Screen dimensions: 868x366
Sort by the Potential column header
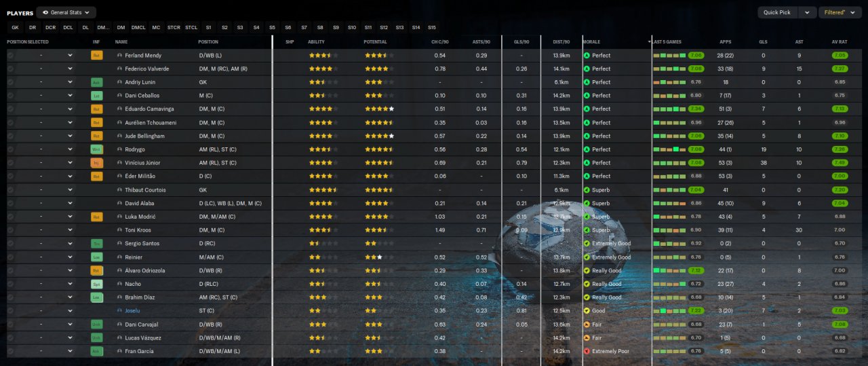pyautogui.click(x=375, y=42)
